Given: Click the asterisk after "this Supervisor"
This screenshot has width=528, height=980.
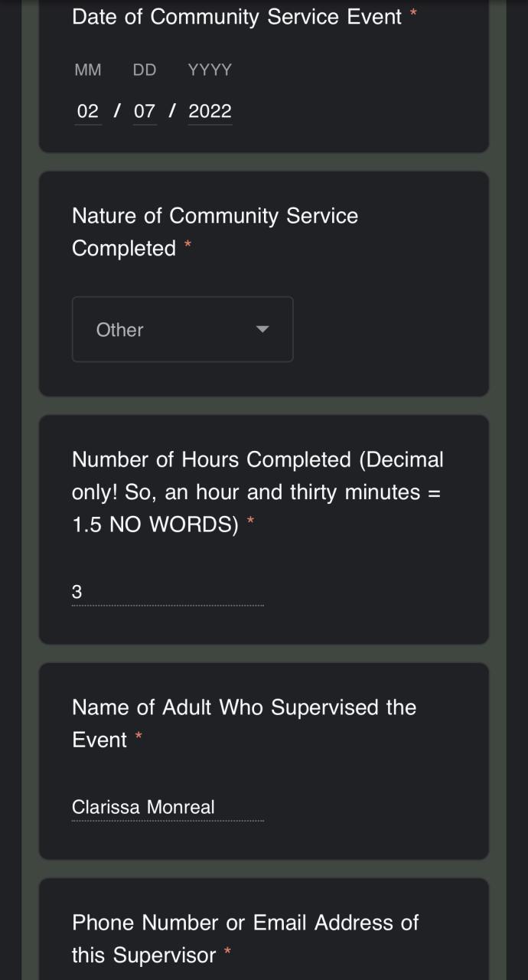Looking at the screenshot, I should pyautogui.click(x=227, y=952).
